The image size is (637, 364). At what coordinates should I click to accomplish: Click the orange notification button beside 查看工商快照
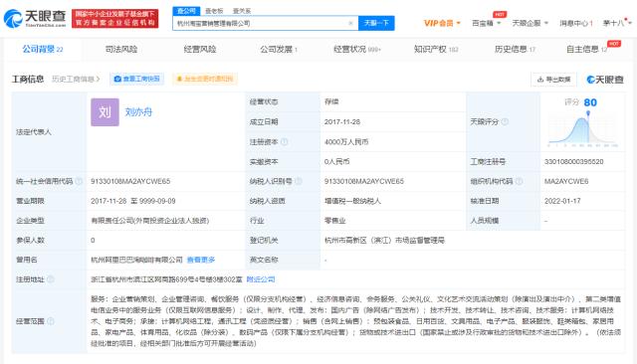(x=205, y=79)
